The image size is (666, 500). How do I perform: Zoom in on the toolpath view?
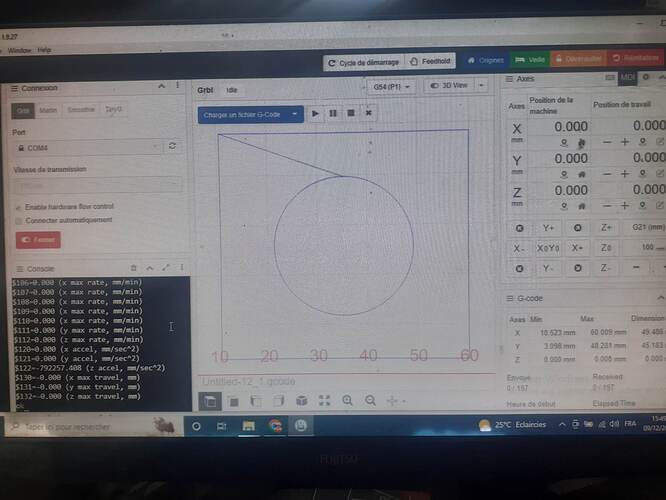(x=347, y=401)
